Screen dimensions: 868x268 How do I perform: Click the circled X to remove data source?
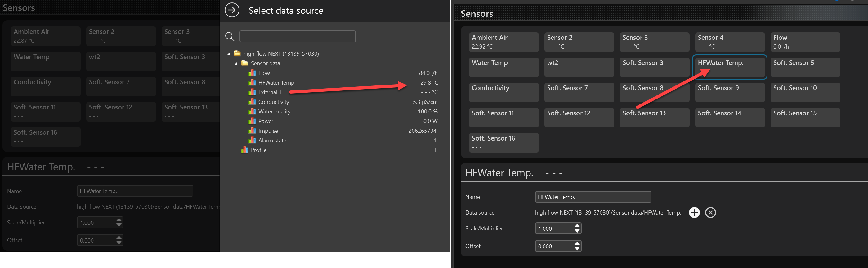click(x=710, y=212)
